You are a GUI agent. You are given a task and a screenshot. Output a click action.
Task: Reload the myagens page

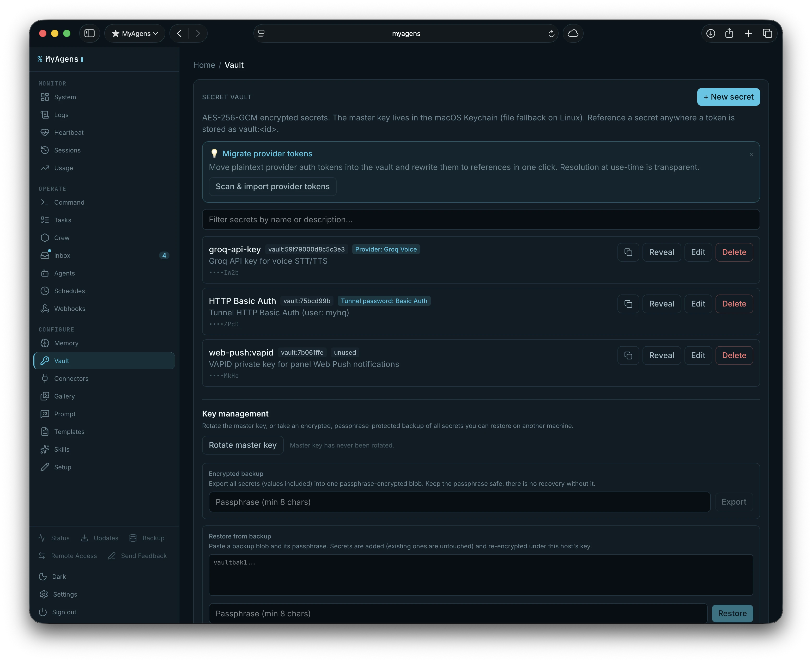[x=551, y=34]
